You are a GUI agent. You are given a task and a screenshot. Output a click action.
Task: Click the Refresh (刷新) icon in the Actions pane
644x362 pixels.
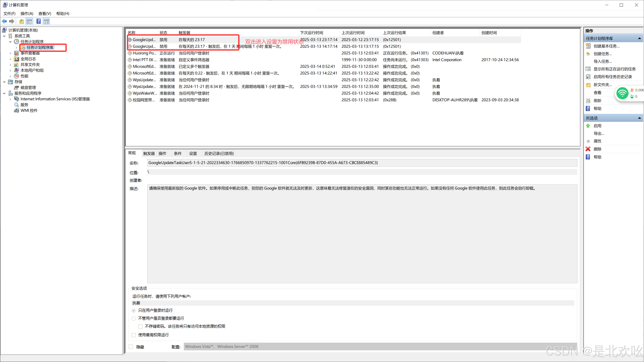coord(588,100)
